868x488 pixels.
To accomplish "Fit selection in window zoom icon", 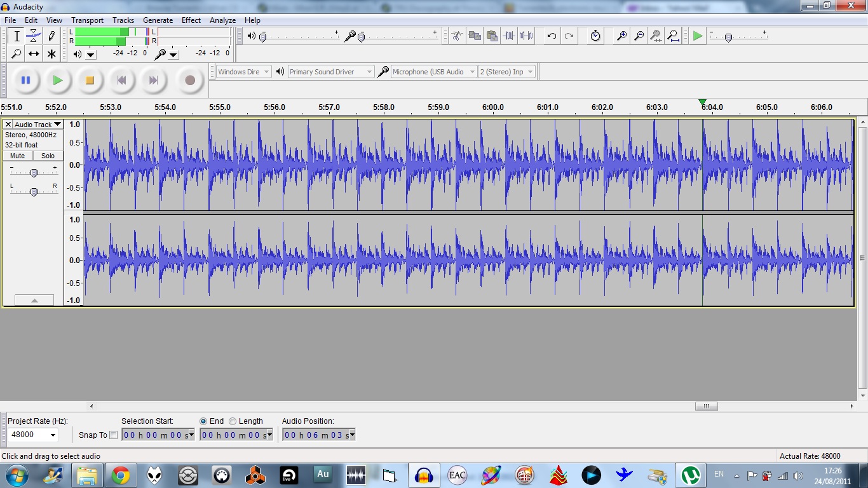I will click(656, 36).
